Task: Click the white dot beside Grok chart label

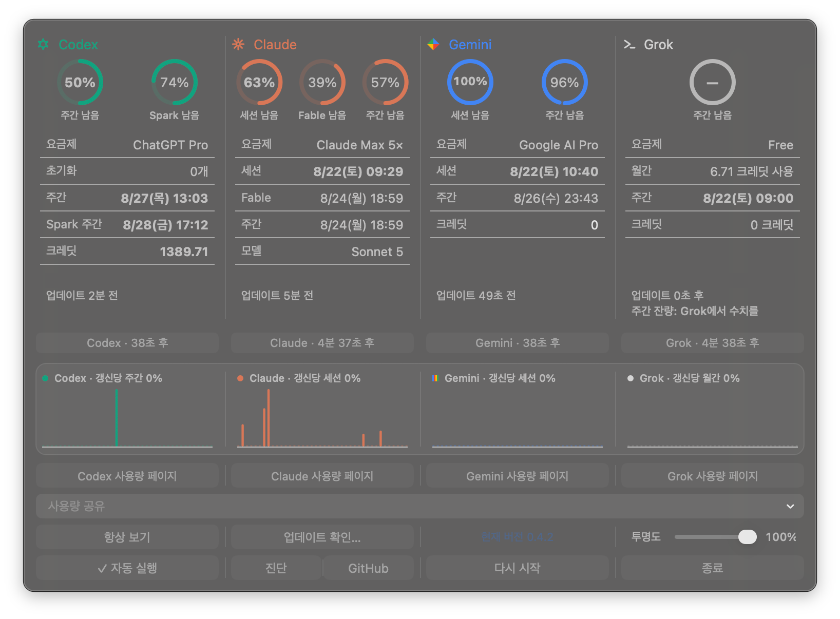Action: [631, 378]
